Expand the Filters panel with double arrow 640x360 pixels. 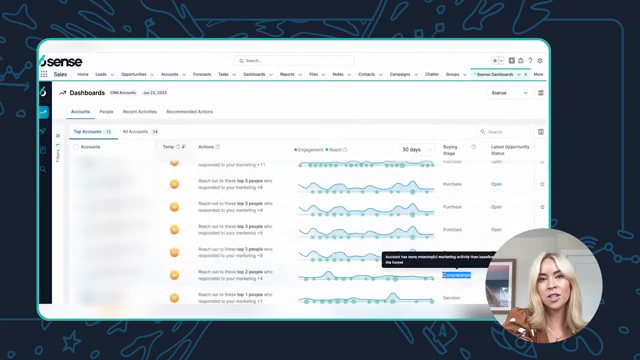(x=58, y=136)
